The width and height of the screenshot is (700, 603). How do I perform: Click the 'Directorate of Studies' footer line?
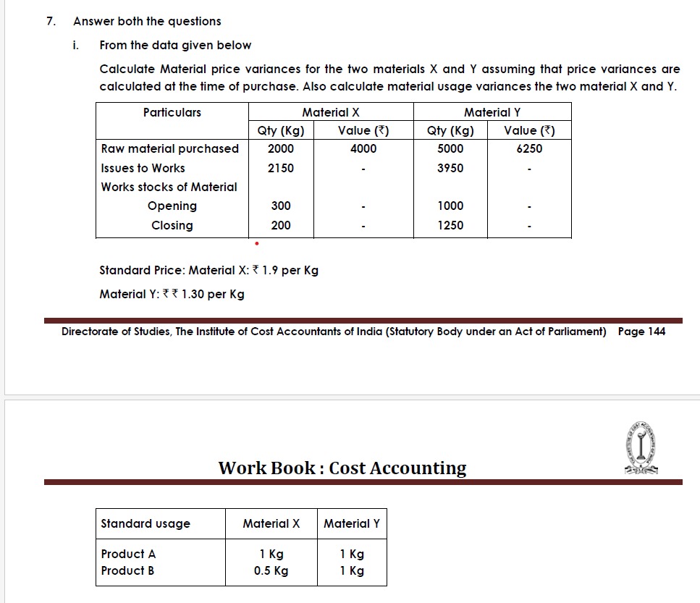click(x=334, y=332)
